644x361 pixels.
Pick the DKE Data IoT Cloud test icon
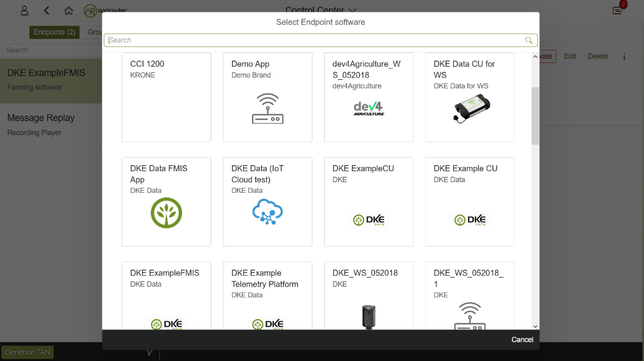click(x=267, y=212)
